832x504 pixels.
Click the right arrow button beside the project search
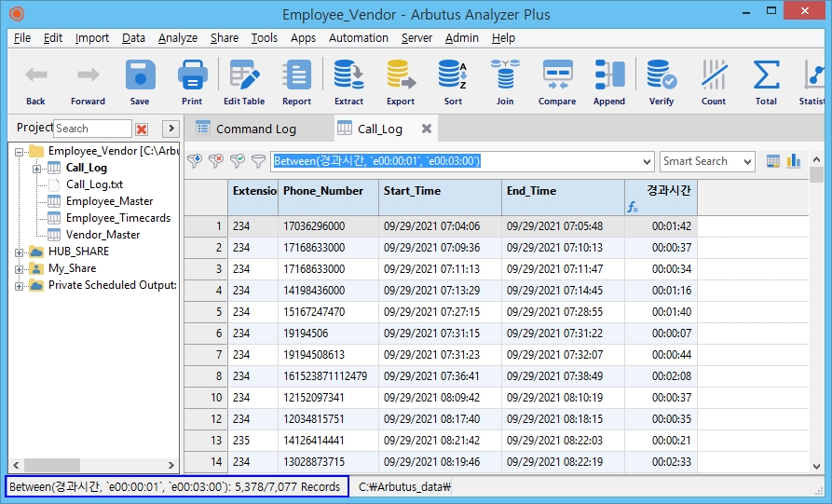[x=170, y=129]
